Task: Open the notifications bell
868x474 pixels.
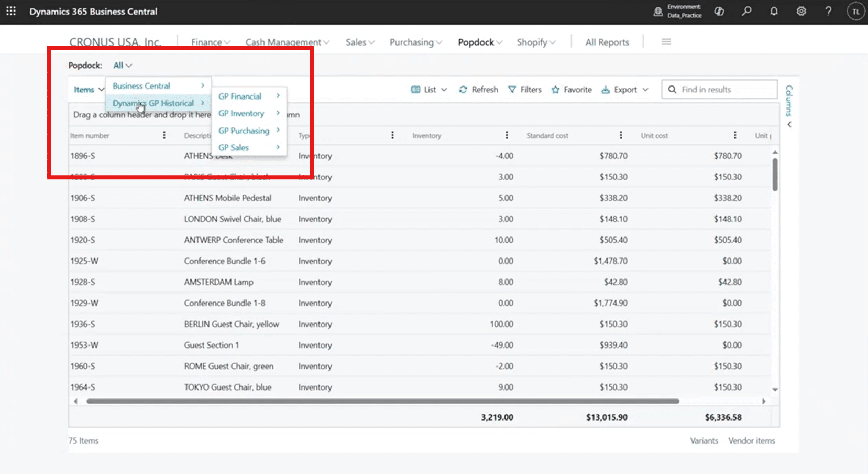Action: point(774,11)
